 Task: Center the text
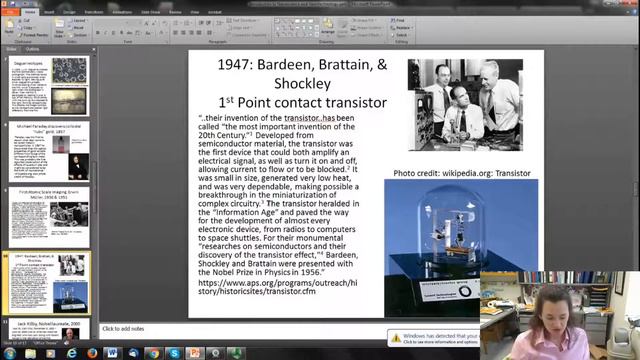click(183, 33)
